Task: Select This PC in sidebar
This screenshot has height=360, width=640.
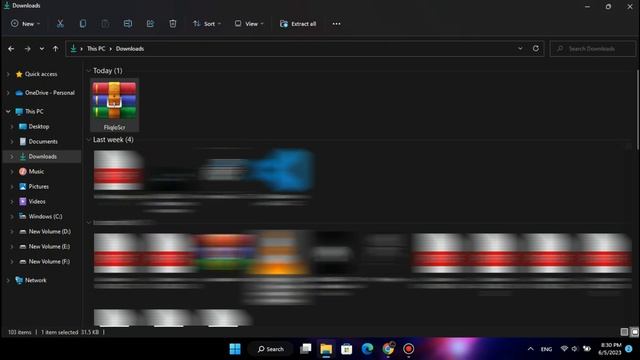Action: [34, 111]
